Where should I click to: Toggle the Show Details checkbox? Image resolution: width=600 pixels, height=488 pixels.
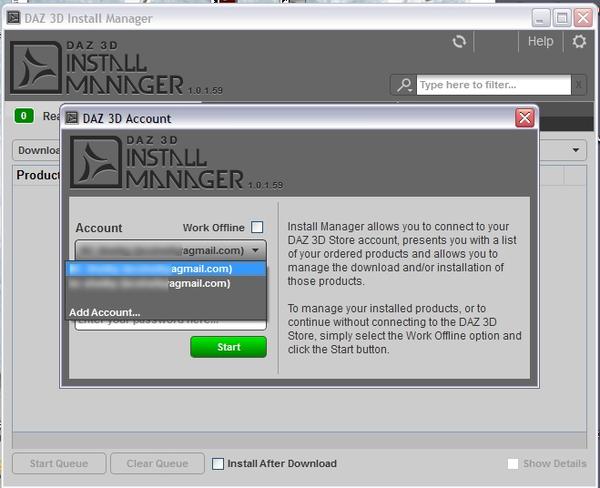(x=513, y=464)
